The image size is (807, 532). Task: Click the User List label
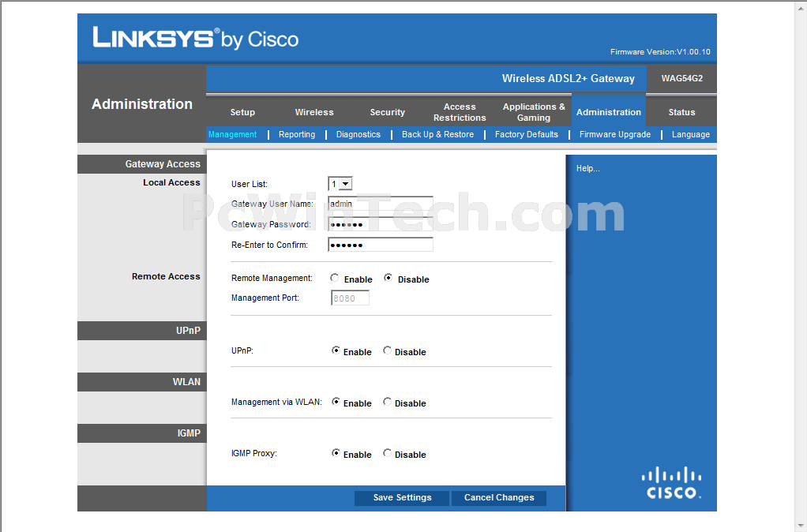249,184
